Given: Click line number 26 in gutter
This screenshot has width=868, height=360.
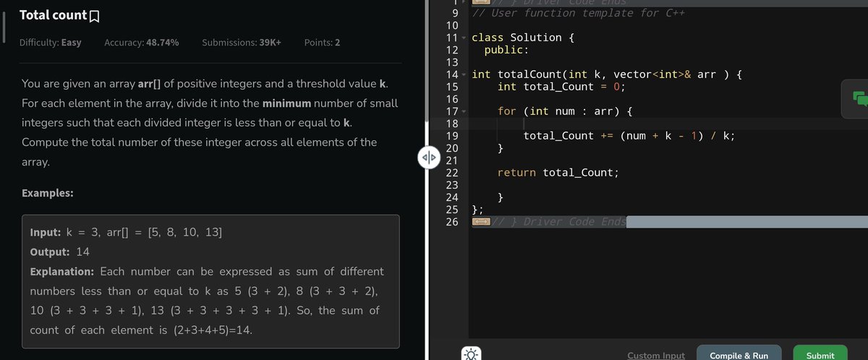Looking at the screenshot, I should [452, 221].
